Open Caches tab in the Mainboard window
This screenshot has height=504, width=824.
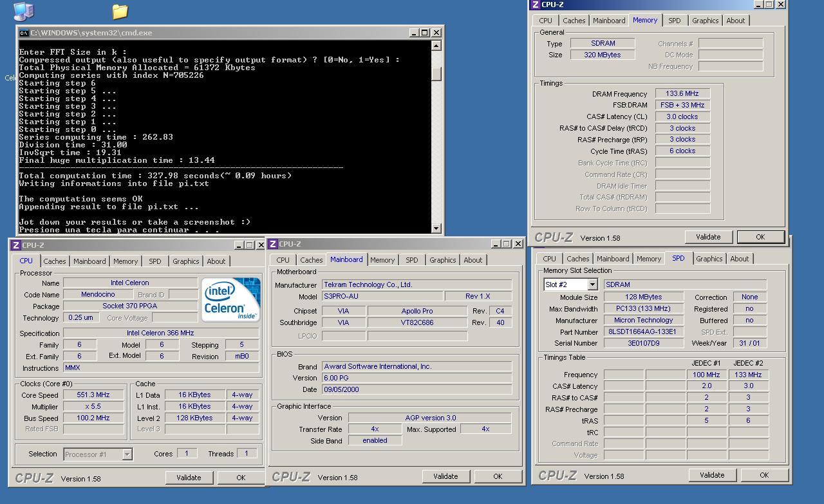coord(312,260)
